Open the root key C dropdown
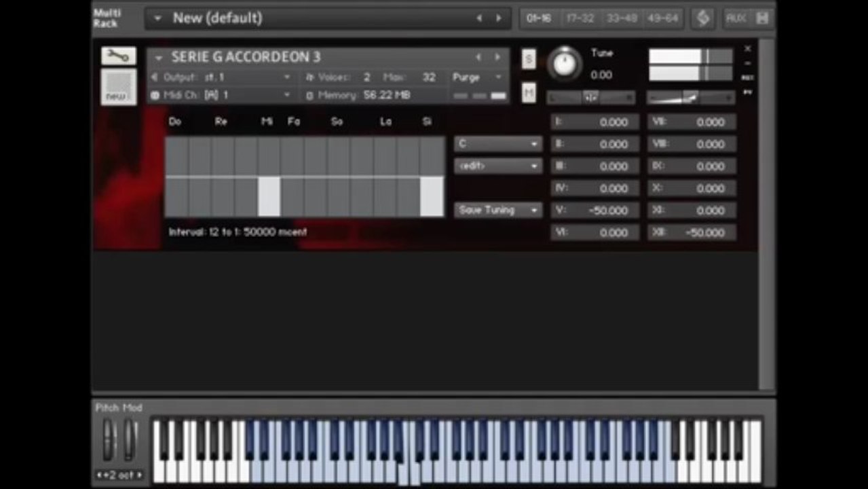The height and width of the screenshot is (489, 868). click(498, 144)
